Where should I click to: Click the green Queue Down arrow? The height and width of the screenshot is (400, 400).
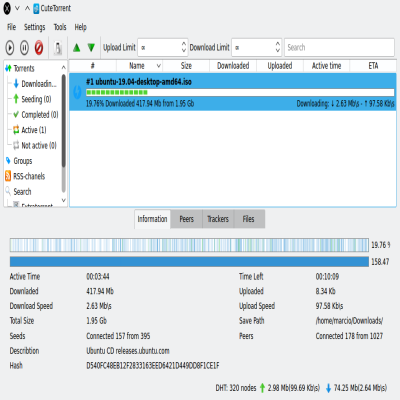tap(91, 48)
